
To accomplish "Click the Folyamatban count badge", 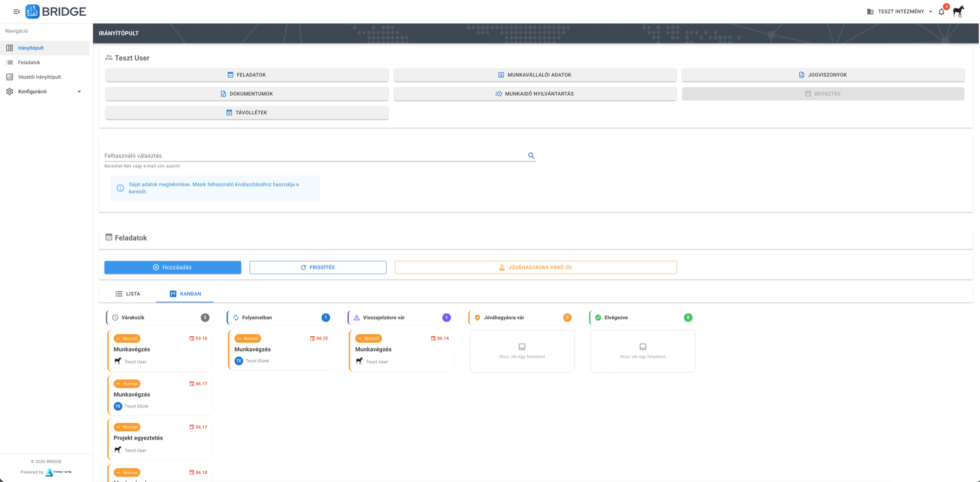I will (326, 318).
